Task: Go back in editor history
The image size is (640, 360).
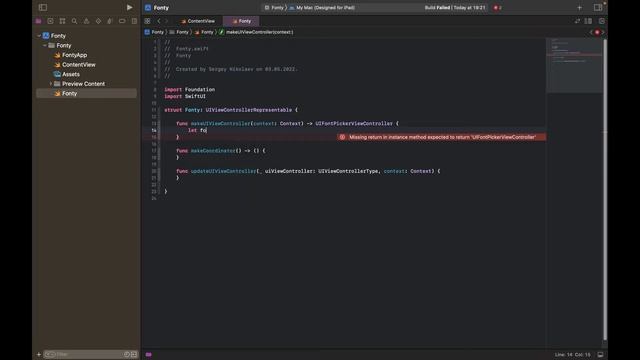Action: (159, 21)
